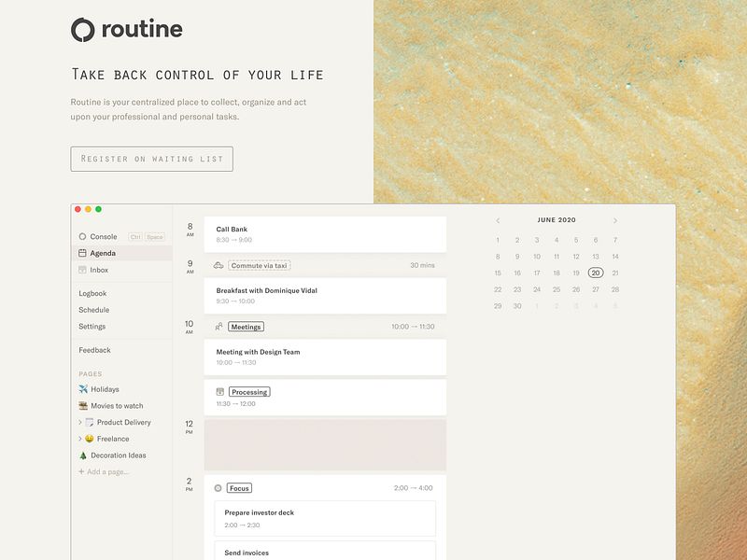Open the Schedule section

click(94, 310)
